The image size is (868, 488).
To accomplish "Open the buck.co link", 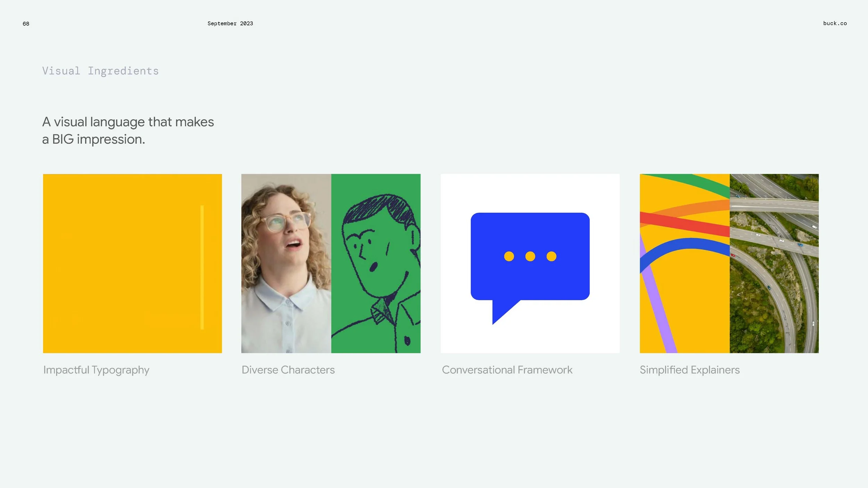I will pos(835,23).
